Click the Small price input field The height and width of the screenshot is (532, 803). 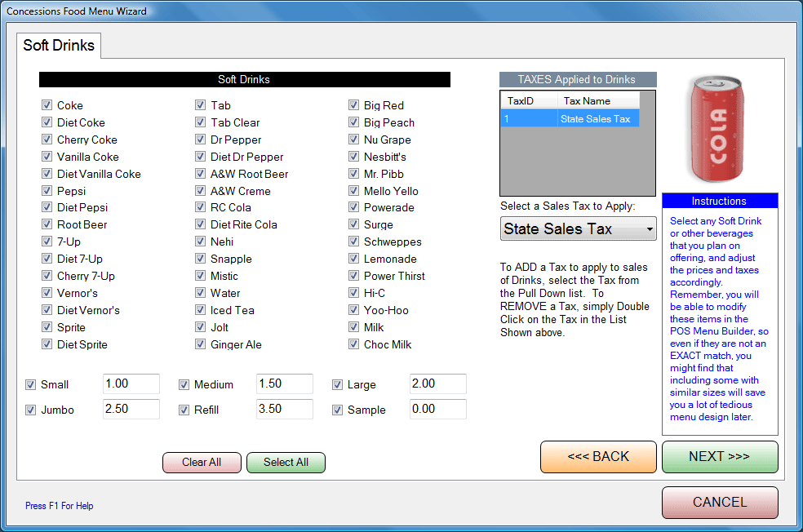pyautogui.click(x=131, y=383)
